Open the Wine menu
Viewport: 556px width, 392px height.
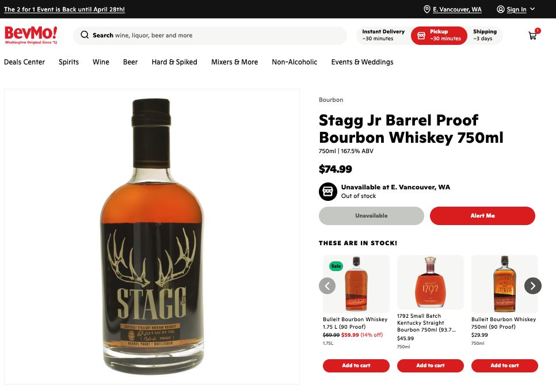(101, 62)
